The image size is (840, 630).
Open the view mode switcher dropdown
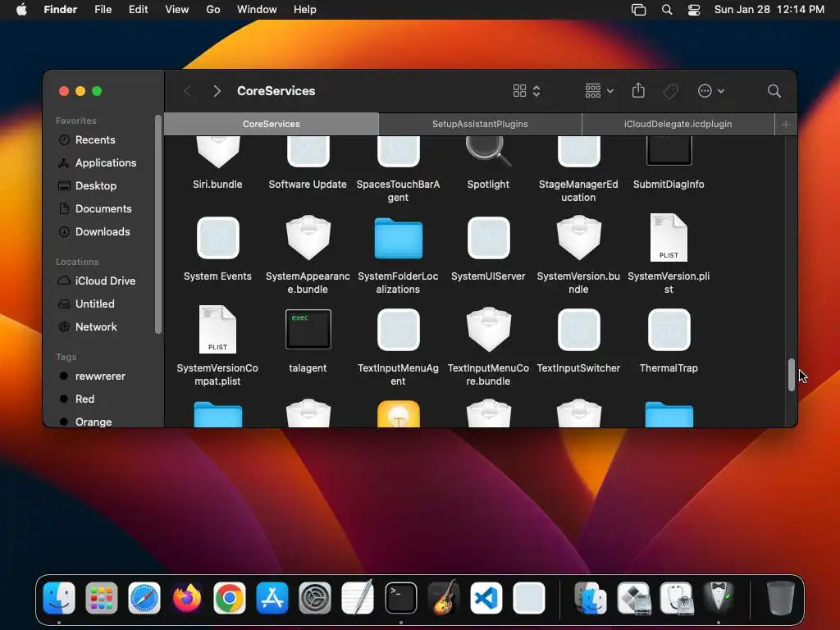(527, 91)
